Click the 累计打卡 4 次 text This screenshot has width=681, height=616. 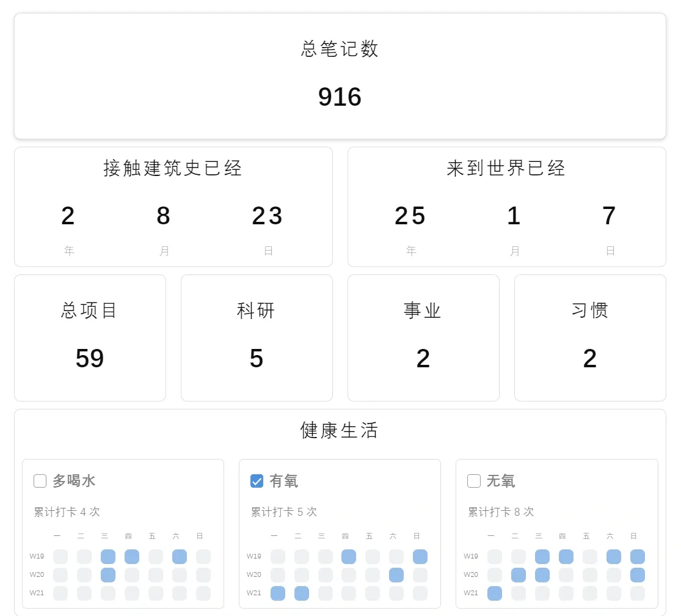67,512
